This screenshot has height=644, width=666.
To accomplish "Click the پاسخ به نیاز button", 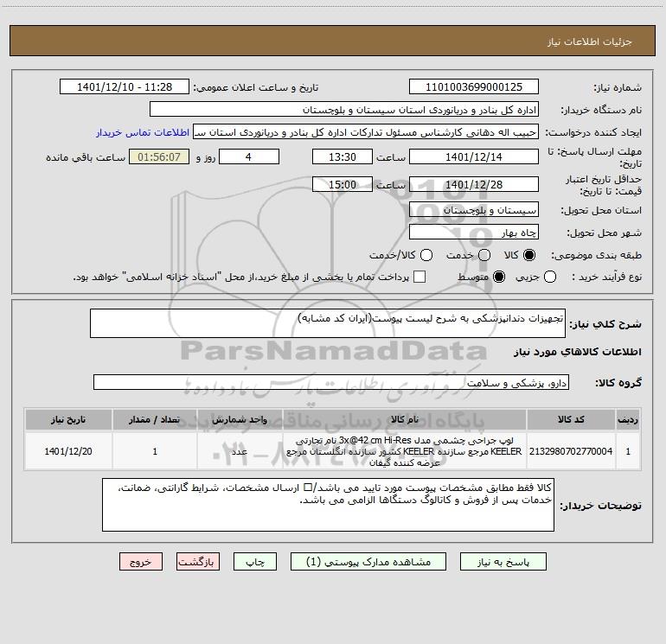I will (503, 562).
